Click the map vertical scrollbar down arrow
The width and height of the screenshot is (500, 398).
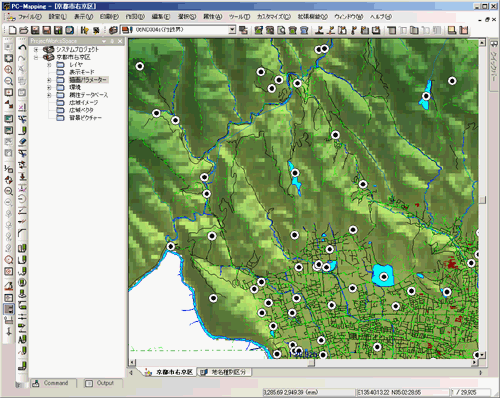482,355
